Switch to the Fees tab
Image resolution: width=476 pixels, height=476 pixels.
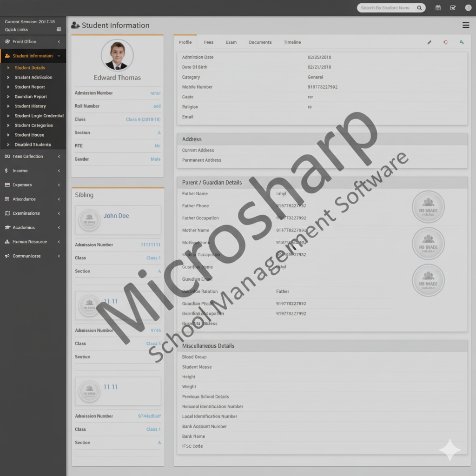209,42
